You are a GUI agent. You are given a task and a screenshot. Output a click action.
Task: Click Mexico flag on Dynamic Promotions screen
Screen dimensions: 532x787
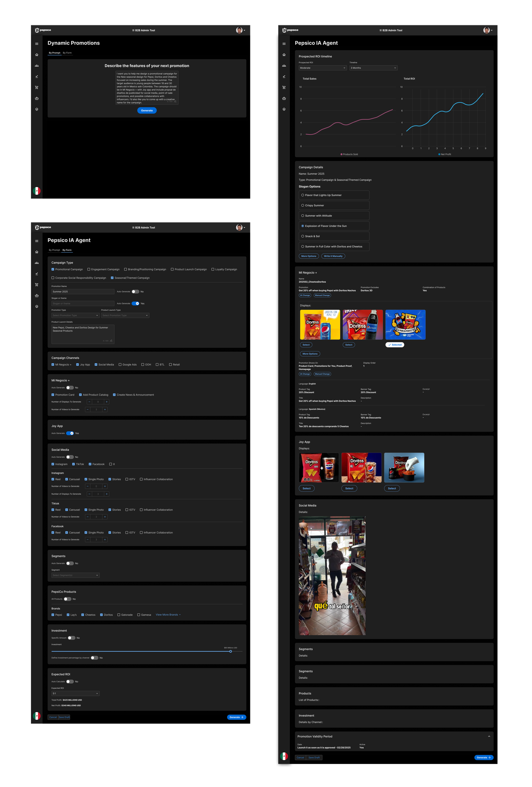[x=37, y=191]
